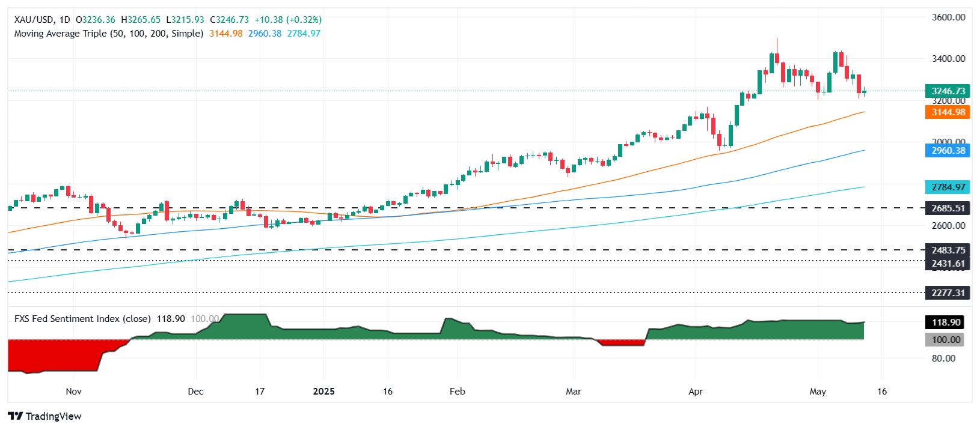Click the 118.90 sentiment index axis tag
Screen dimensions: 980x430
(x=945, y=322)
